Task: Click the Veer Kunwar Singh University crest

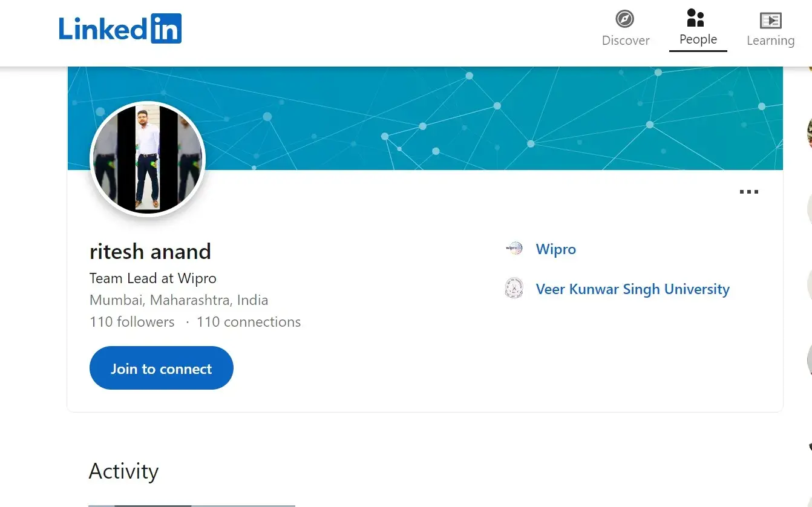Action: point(514,289)
